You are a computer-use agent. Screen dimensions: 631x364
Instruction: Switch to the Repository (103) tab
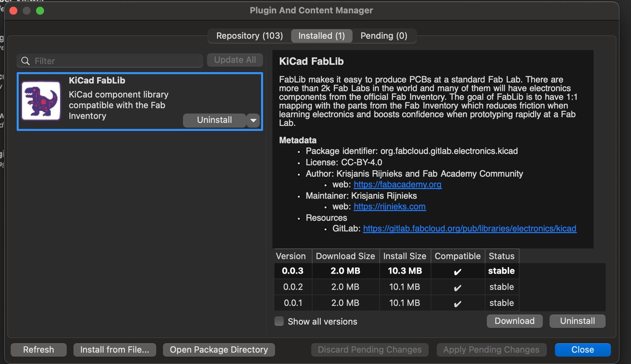coord(250,36)
